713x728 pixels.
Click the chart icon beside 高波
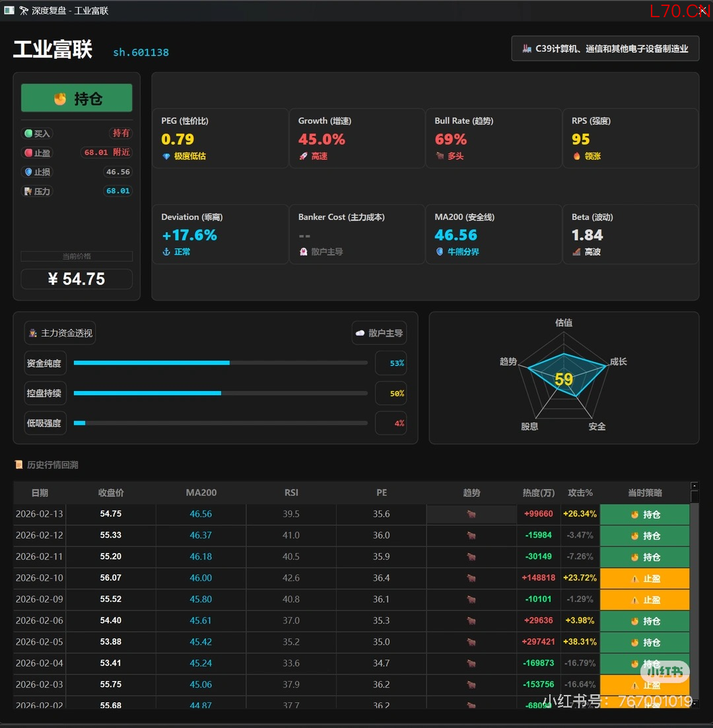coord(576,252)
